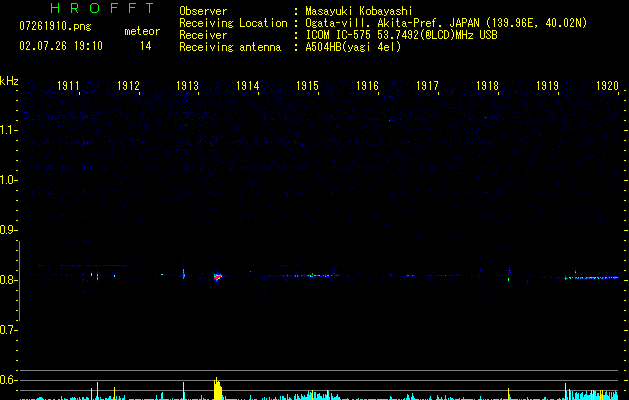Click the 1915 time axis marker

point(307,86)
